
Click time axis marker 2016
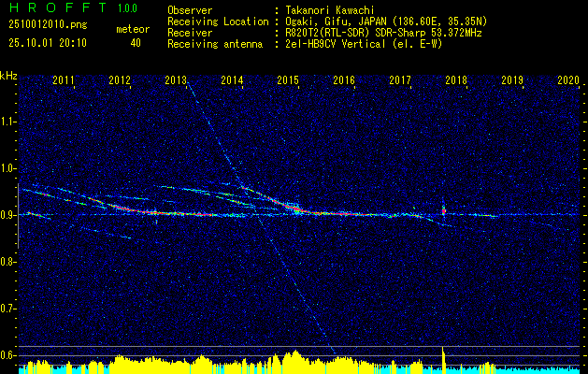coord(344,79)
